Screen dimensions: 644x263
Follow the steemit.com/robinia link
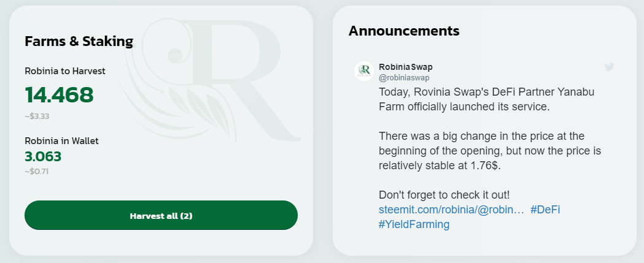[452, 210]
